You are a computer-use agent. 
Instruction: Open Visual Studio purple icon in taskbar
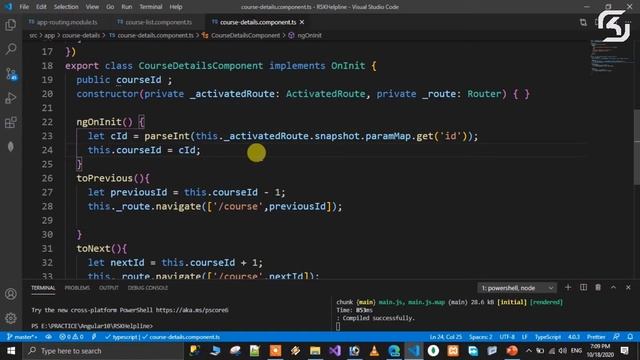click(x=335, y=351)
